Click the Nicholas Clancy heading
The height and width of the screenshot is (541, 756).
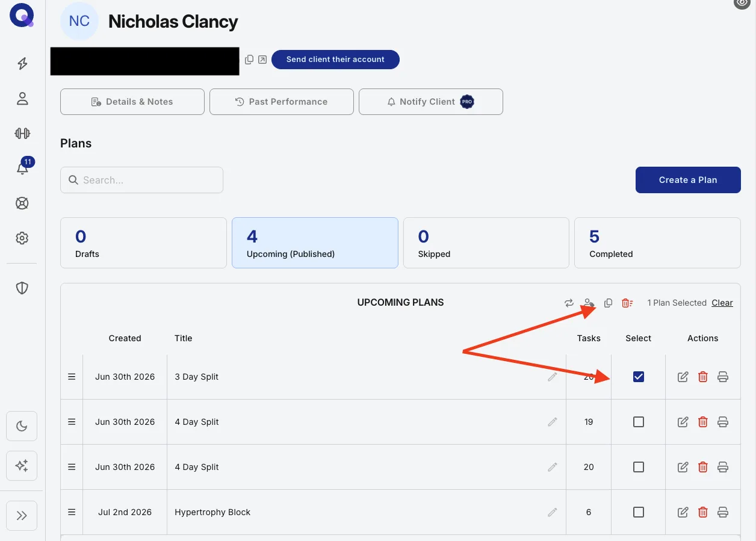(173, 22)
